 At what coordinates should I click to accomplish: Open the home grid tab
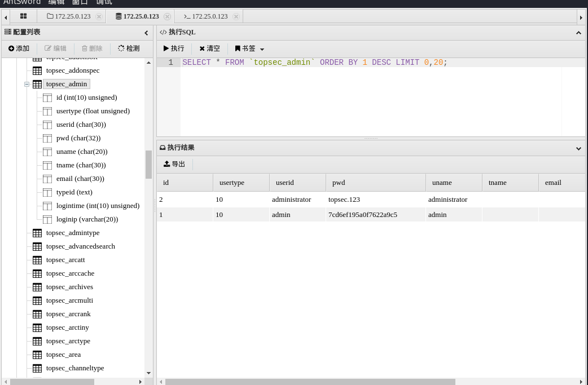click(x=23, y=16)
